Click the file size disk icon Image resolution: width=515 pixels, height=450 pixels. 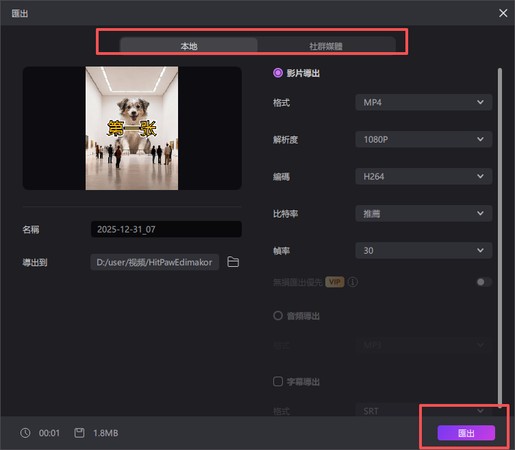[x=79, y=433]
